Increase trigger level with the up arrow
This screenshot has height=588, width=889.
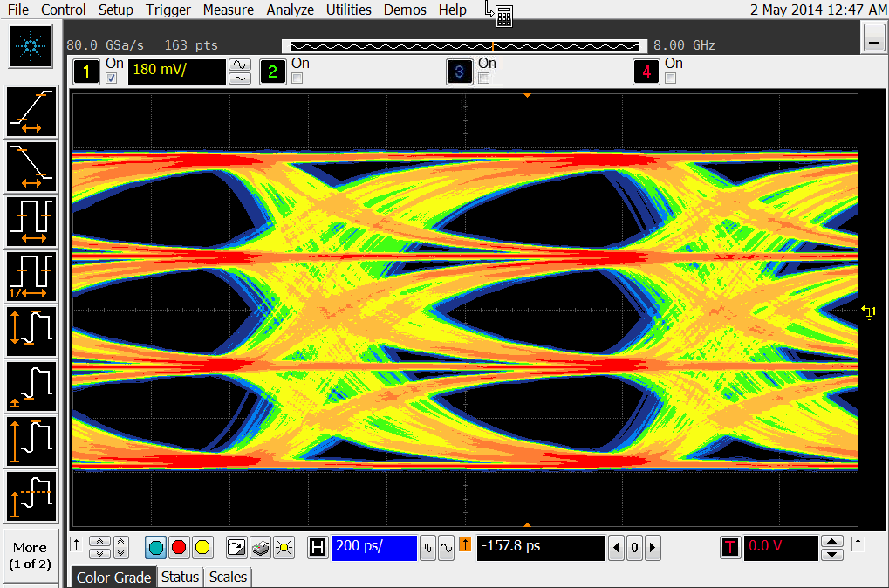(x=833, y=541)
